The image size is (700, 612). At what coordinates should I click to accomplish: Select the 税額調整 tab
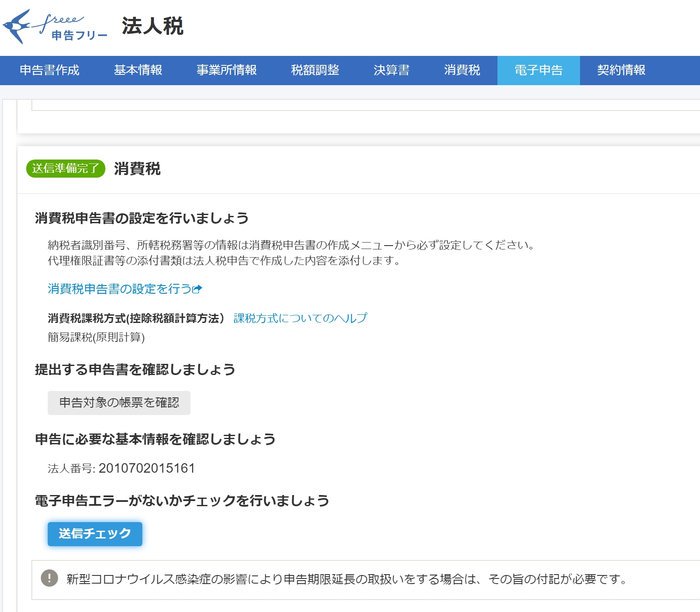pyautogui.click(x=315, y=70)
